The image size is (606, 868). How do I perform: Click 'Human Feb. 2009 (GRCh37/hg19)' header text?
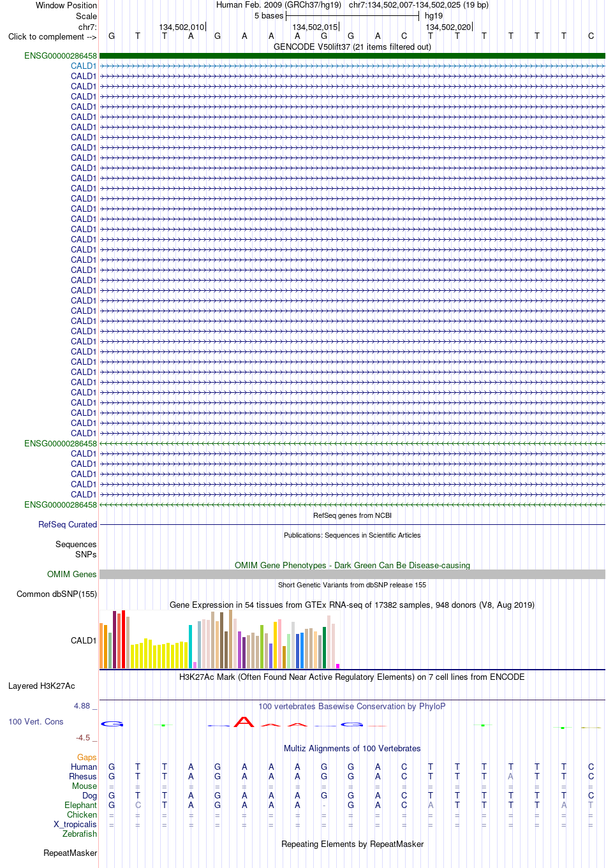pos(279,5)
